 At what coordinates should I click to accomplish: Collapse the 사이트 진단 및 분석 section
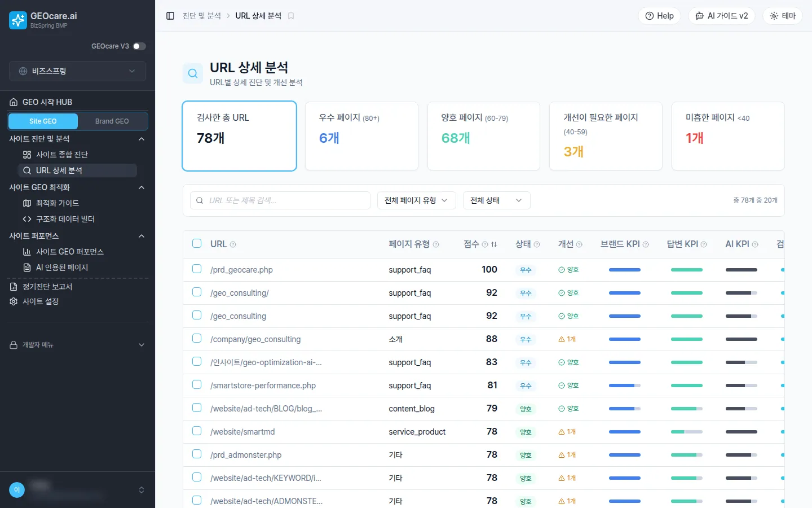[142, 139]
